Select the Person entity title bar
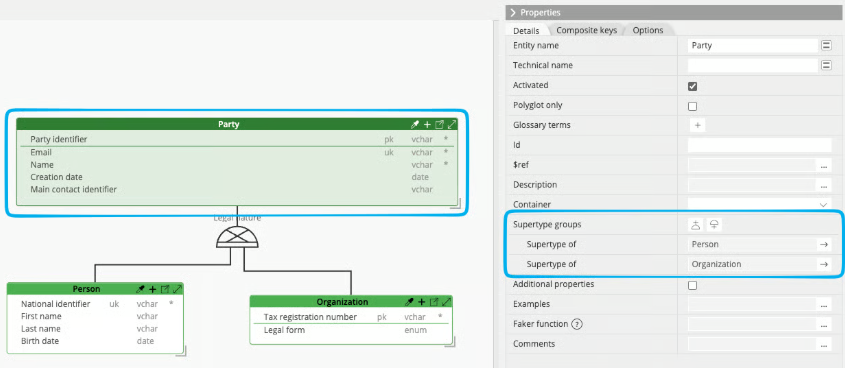This screenshot has width=845, height=368. tap(95, 289)
